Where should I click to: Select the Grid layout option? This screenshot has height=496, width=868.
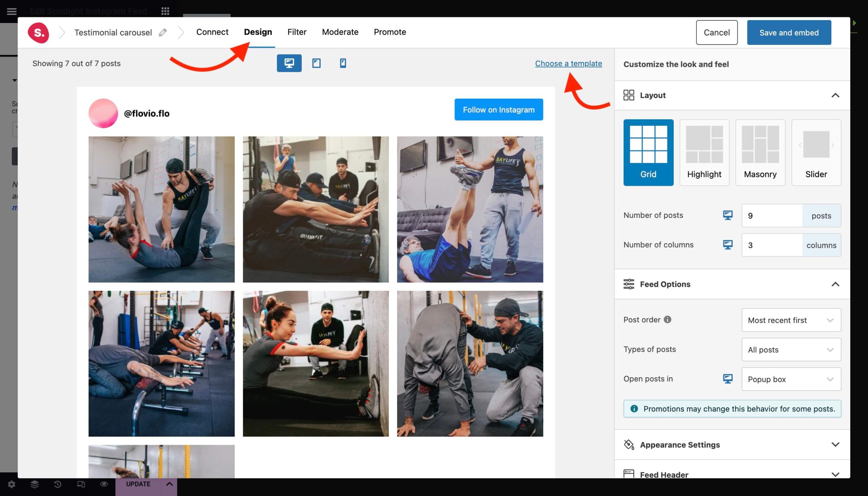[x=648, y=152]
